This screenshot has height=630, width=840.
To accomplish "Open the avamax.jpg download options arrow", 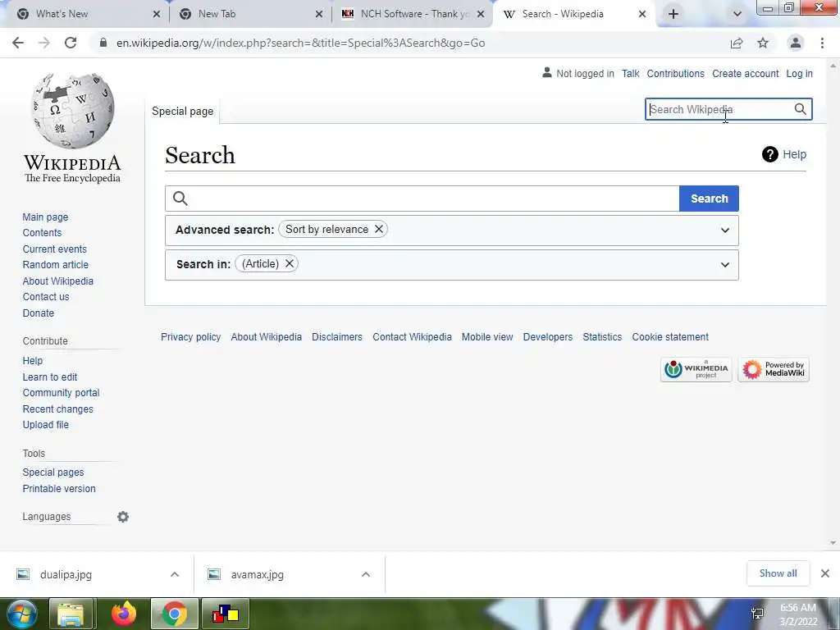I will [366, 574].
